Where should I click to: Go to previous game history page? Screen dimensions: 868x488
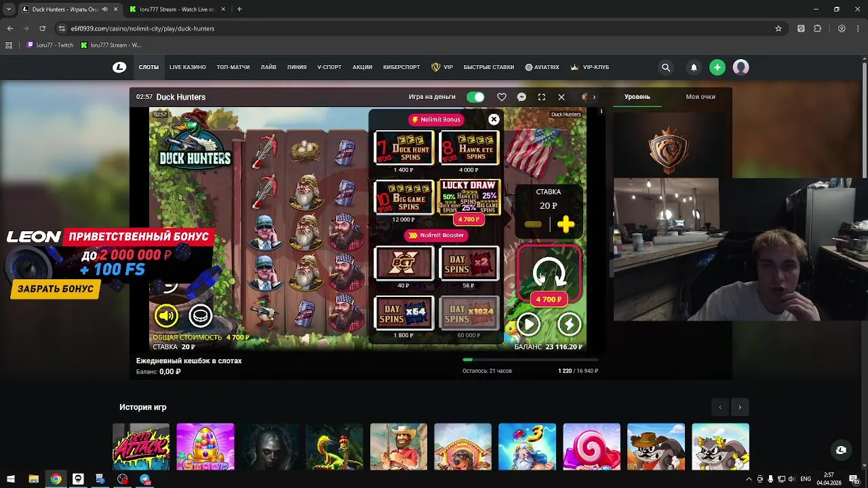(x=720, y=407)
